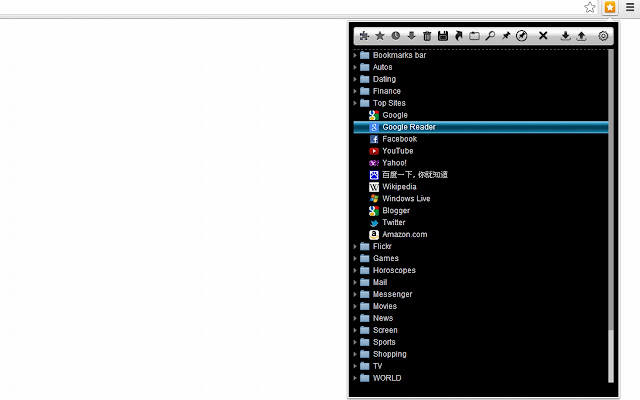The height and width of the screenshot is (400, 640).
Task: Click the new folder icon in toolbar
Action: point(474,36)
